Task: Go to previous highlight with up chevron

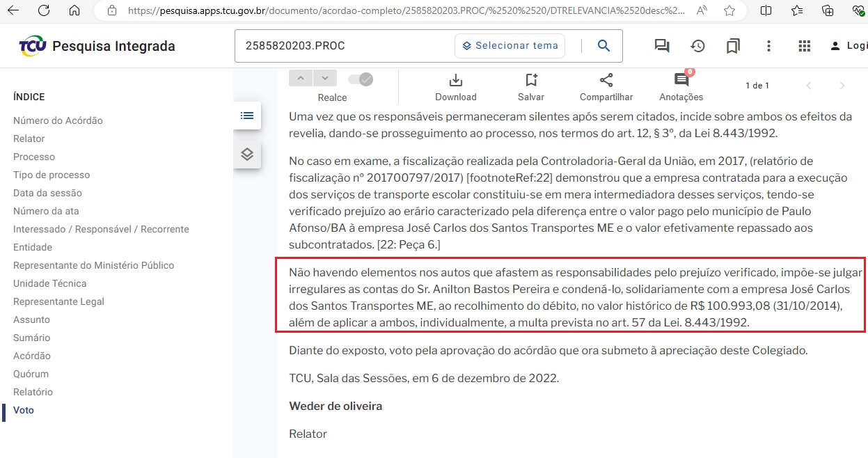Action: tap(301, 78)
